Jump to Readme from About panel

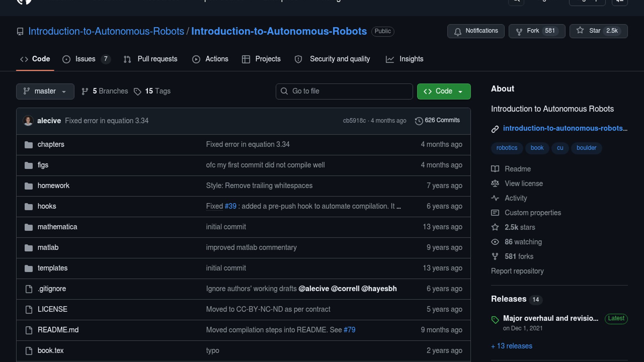coord(518,169)
